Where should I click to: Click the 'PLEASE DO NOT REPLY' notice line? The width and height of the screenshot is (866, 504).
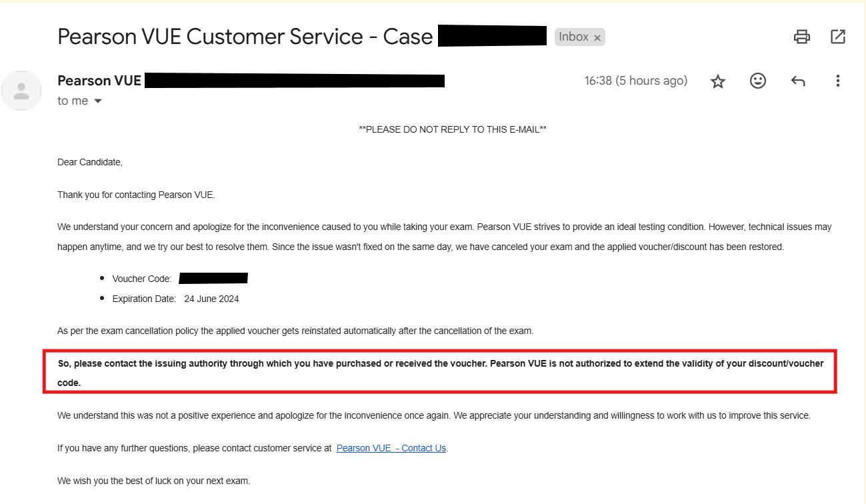[x=453, y=129]
